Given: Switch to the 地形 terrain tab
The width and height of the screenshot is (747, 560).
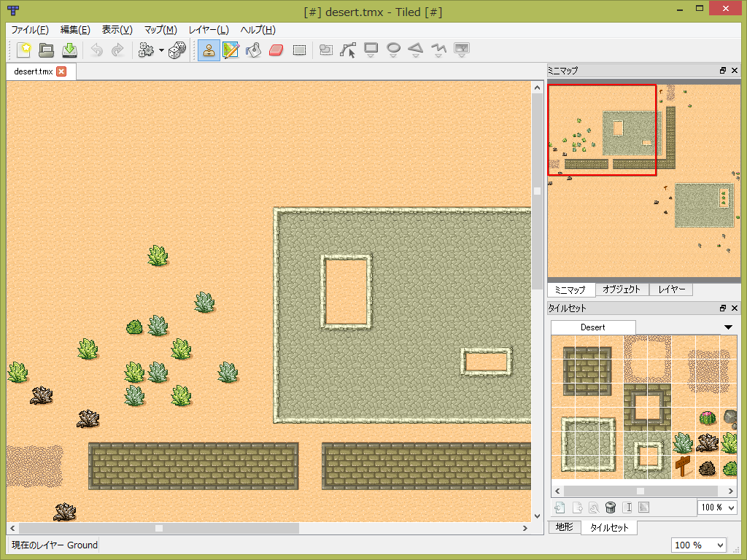Looking at the screenshot, I should [564, 527].
